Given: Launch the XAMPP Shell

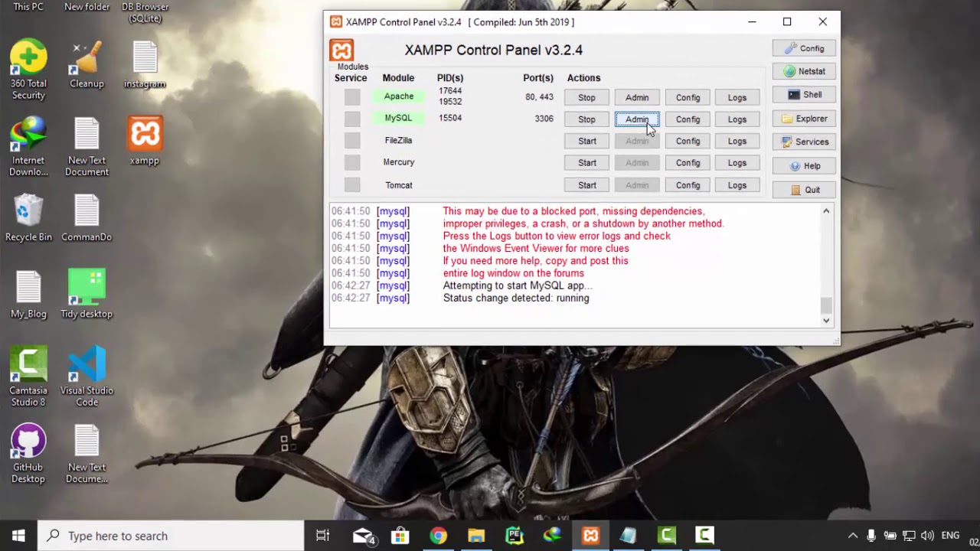Looking at the screenshot, I should click(x=804, y=95).
